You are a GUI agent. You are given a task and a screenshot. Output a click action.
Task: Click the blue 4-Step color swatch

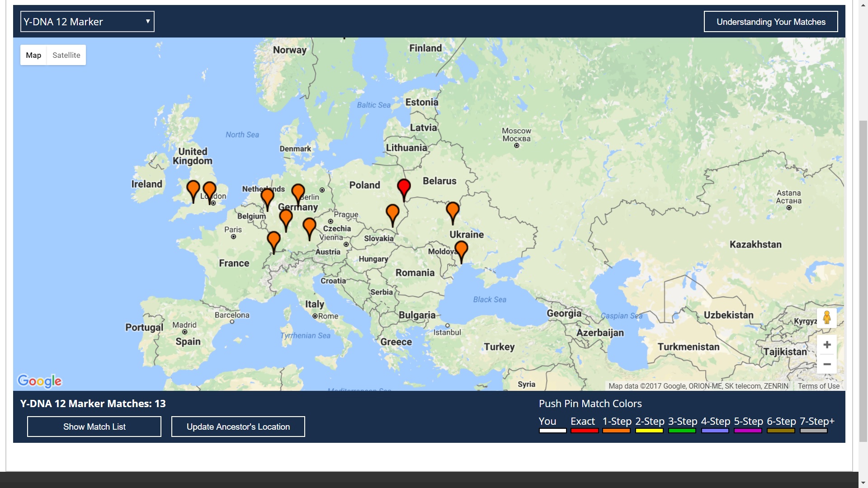[715, 431]
